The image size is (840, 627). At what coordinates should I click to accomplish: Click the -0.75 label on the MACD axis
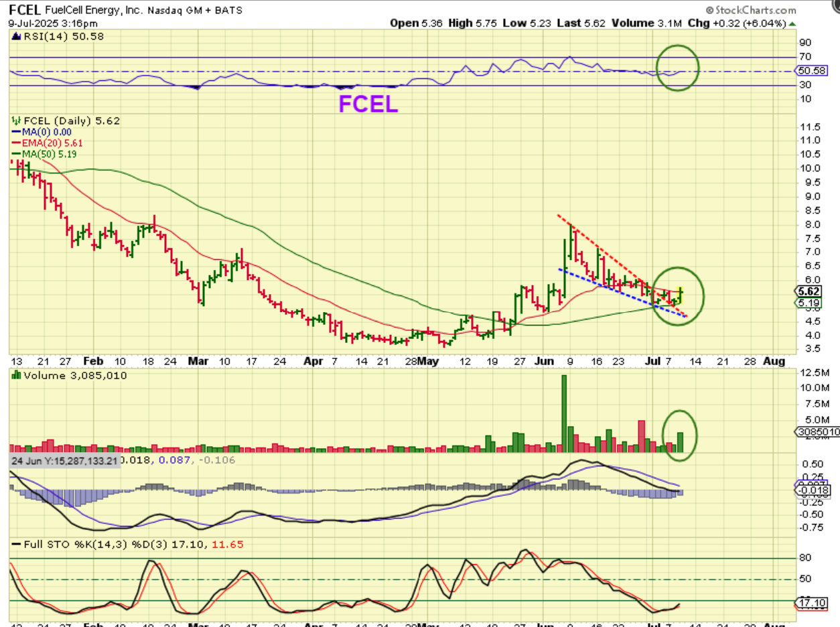coord(811,527)
